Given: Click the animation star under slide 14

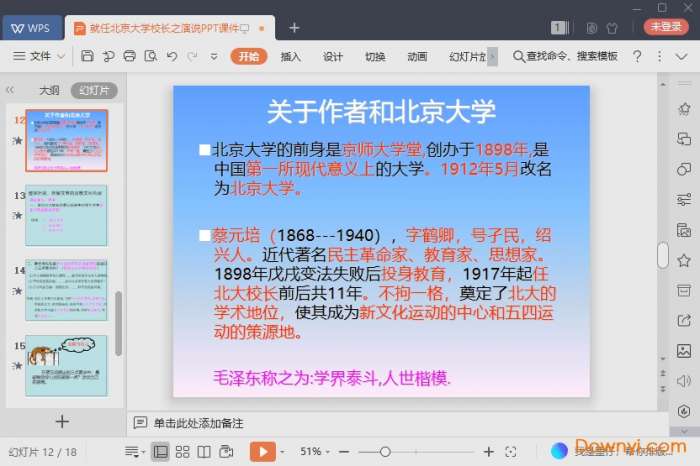Looking at the screenshot, I should coord(17,291).
